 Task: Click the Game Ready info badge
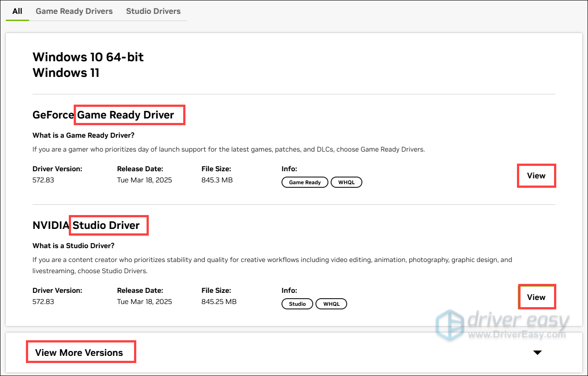click(x=305, y=182)
